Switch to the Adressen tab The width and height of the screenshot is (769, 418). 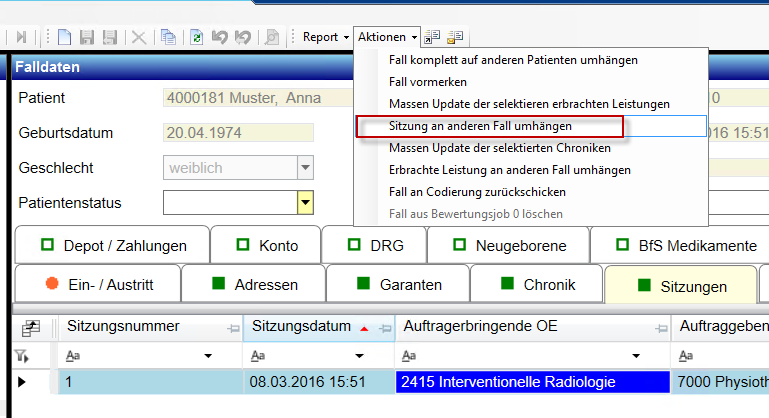254,284
